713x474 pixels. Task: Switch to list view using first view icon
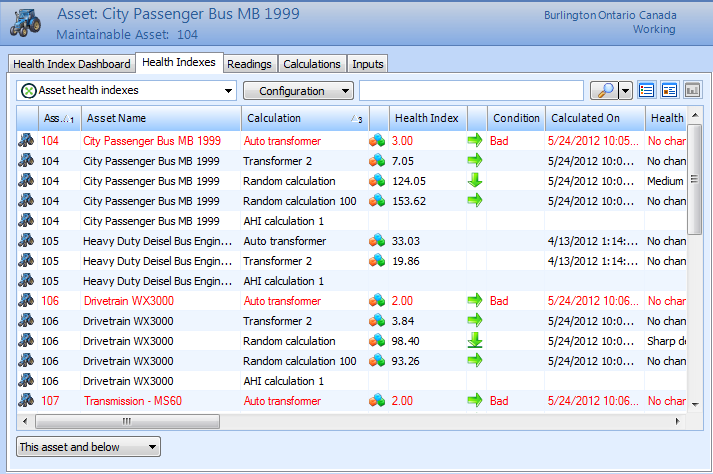tap(647, 91)
